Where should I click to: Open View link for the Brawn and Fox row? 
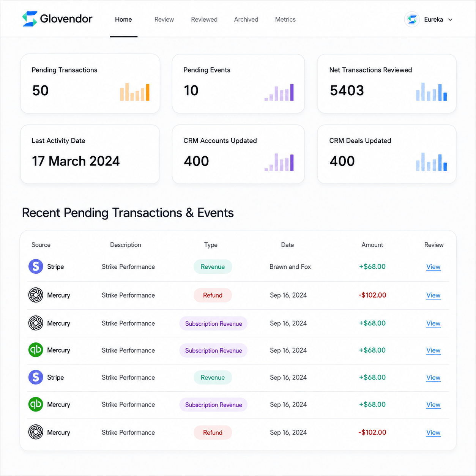coord(433,267)
